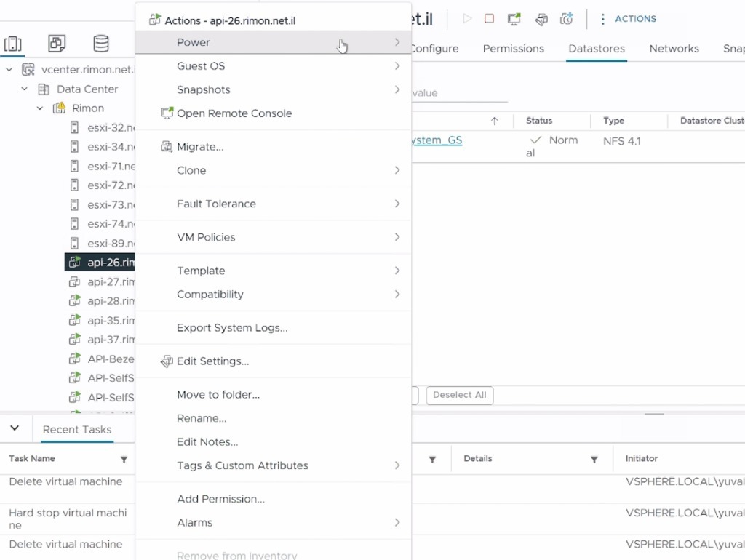Select the api-27 virtual machine in tree
The height and width of the screenshot is (560, 745).
[x=111, y=281]
